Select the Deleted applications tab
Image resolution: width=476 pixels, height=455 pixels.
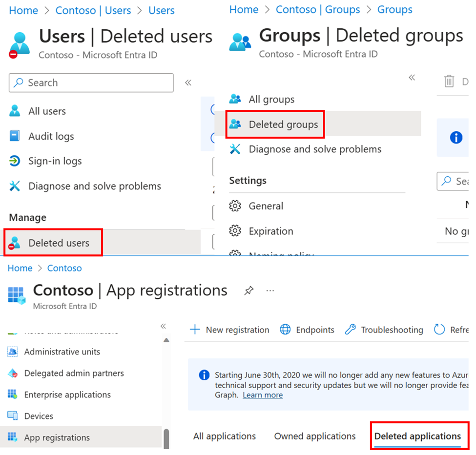418,436
